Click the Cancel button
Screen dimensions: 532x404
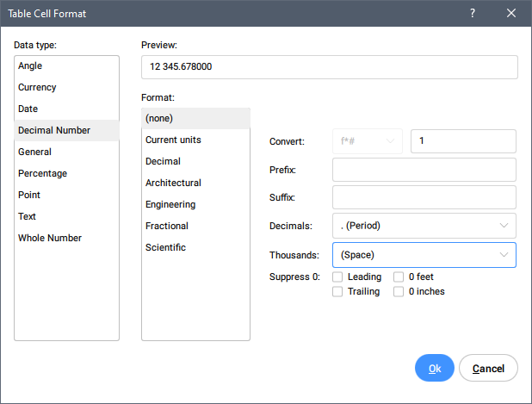click(x=488, y=368)
